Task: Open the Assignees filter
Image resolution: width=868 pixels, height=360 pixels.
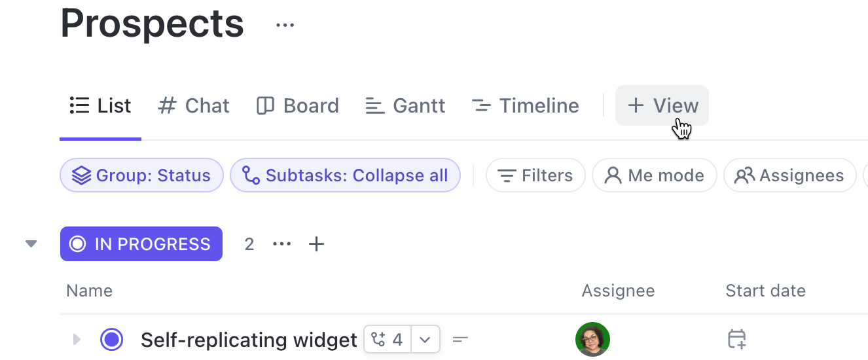Action: [789, 175]
